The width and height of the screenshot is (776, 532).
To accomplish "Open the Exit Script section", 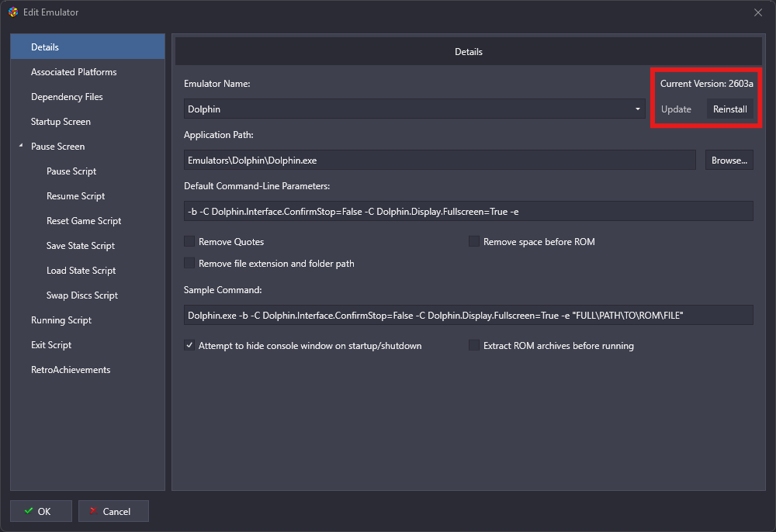I will pyautogui.click(x=88, y=344).
